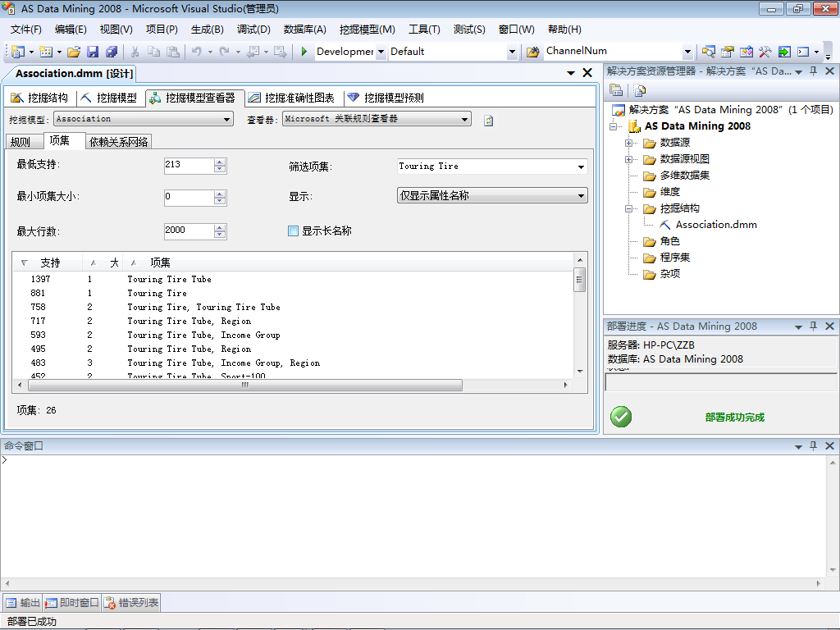Viewport: 840px width, 630px height.
Task: Click the itemset list horizontal scrollbar thumb
Action: point(245,386)
